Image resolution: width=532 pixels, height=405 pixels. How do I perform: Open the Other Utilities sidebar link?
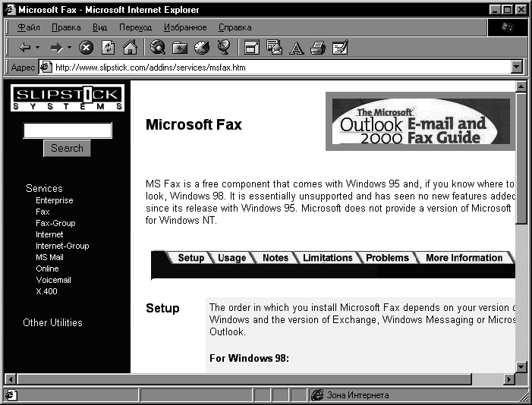tap(52, 322)
